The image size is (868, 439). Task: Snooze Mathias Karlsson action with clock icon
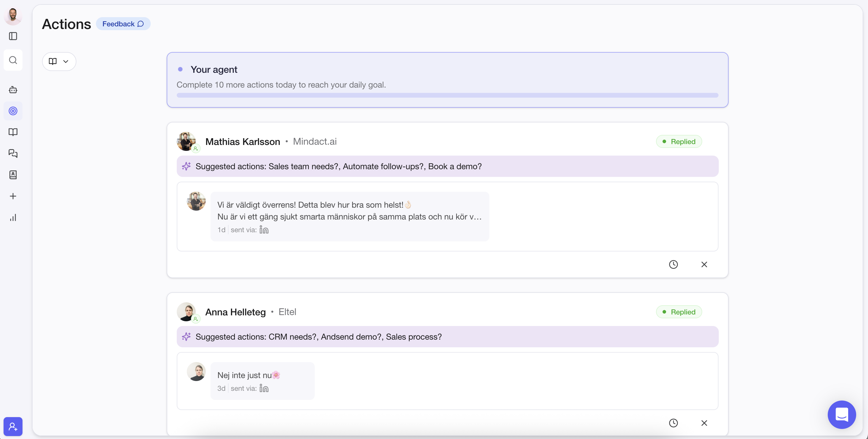tap(673, 264)
